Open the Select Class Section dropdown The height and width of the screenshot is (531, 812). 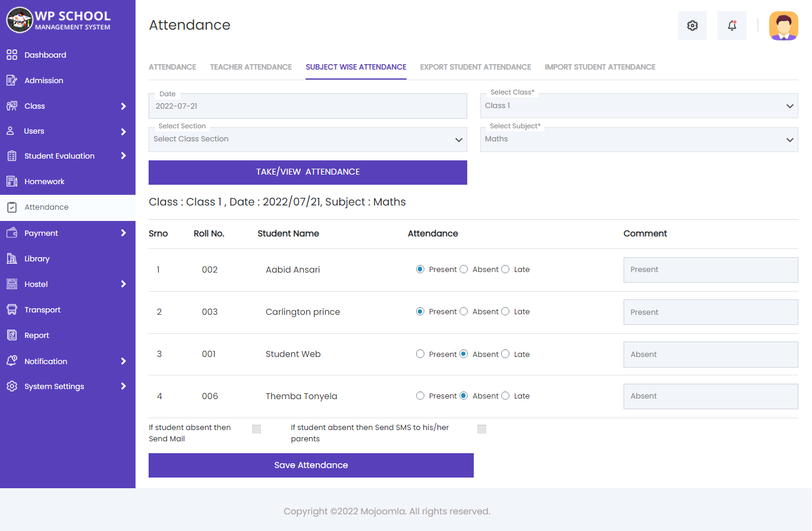click(x=307, y=140)
